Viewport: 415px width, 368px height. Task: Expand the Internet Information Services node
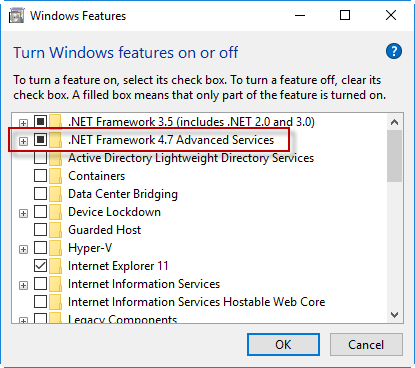click(x=23, y=285)
